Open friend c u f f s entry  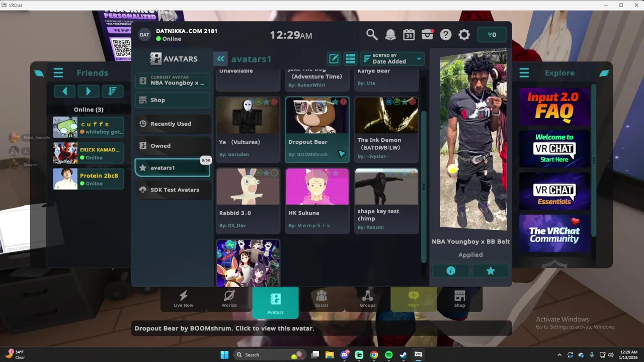click(x=89, y=127)
